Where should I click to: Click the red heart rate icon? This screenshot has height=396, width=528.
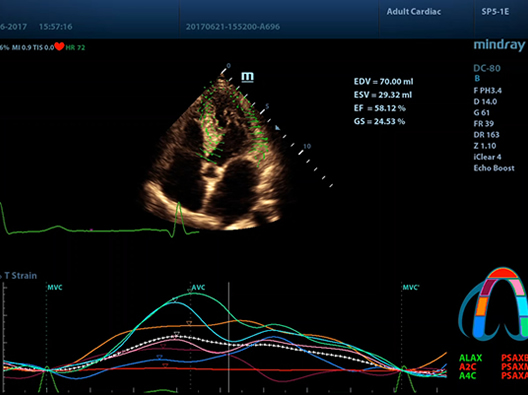tap(59, 46)
